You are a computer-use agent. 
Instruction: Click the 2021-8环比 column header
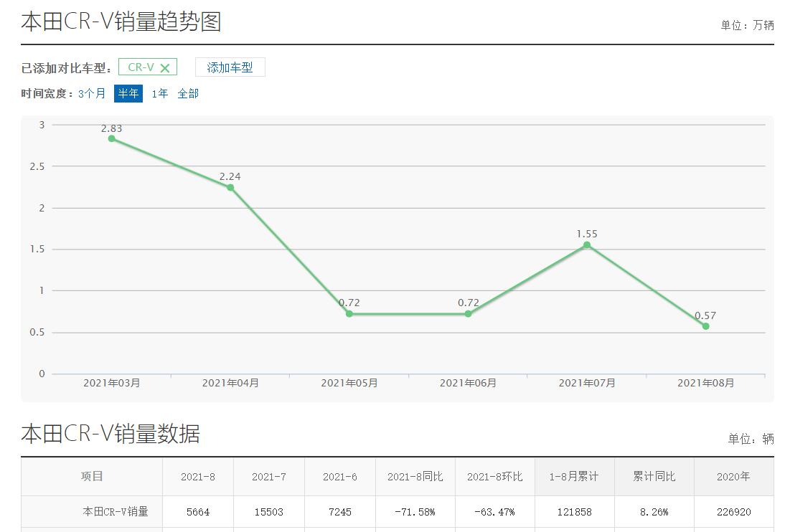[494, 477]
